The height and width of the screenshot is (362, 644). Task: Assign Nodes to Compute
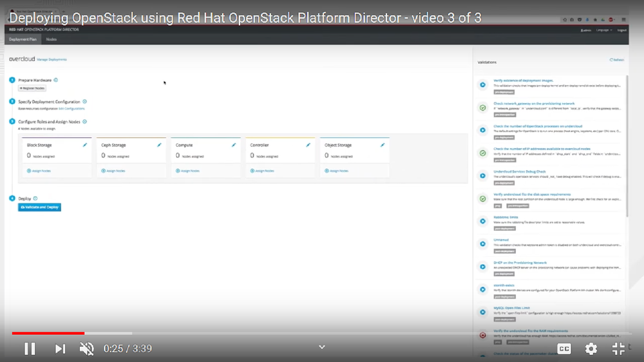(x=187, y=171)
